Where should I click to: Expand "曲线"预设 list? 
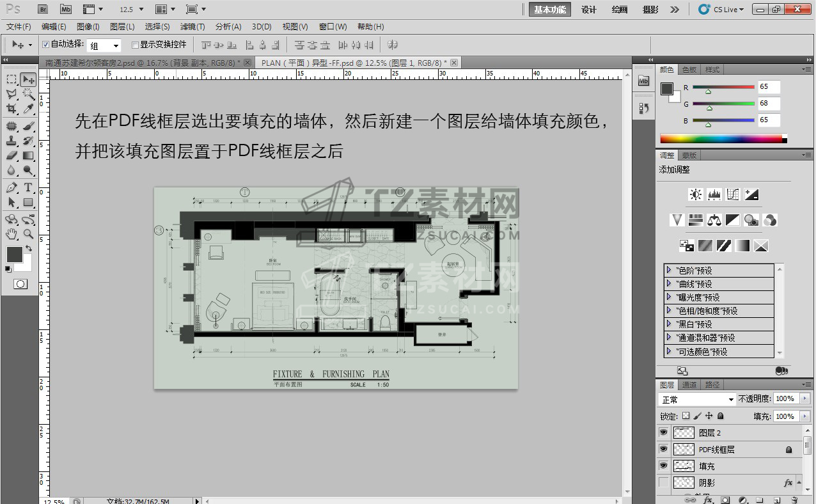pos(669,283)
